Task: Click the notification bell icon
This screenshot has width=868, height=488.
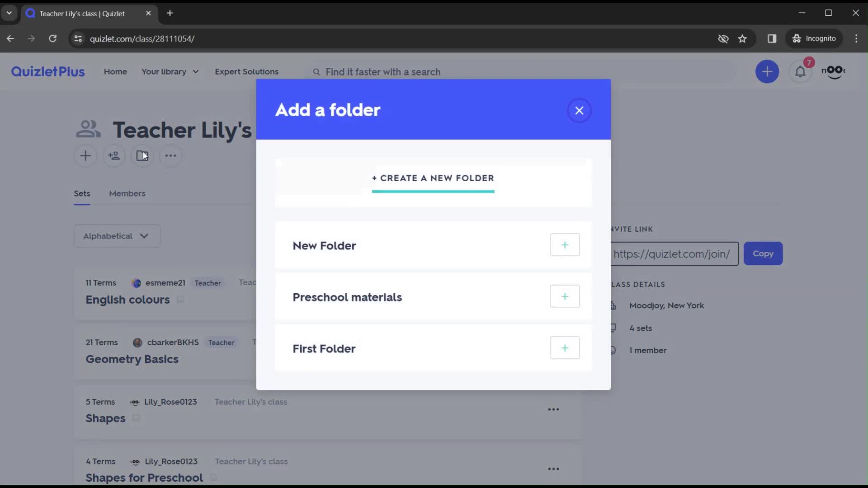Action: (801, 71)
